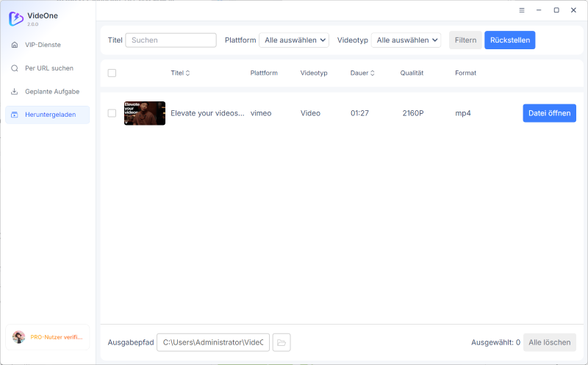Focus the Titel Suchen search field
This screenshot has height=365, width=588.
tap(171, 40)
